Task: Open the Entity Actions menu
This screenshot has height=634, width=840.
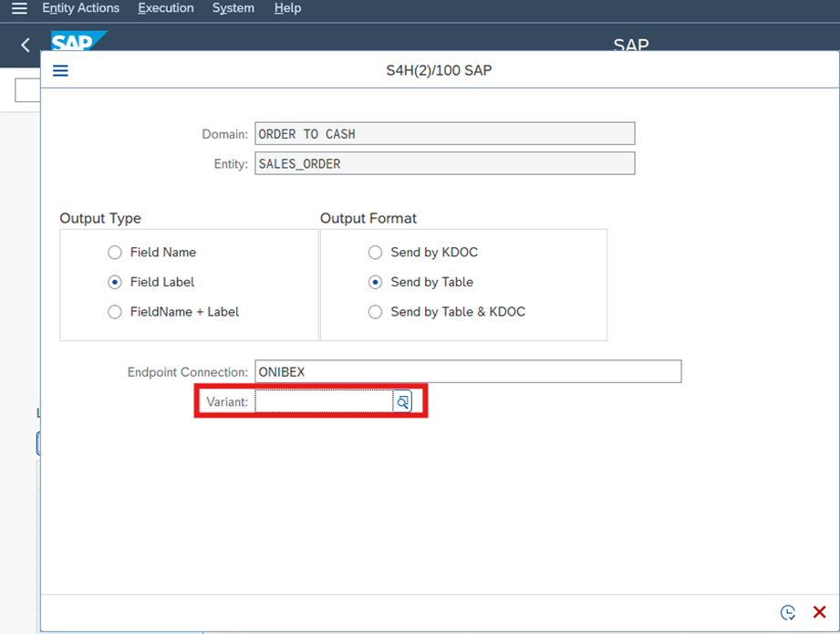Action: click(80, 8)
